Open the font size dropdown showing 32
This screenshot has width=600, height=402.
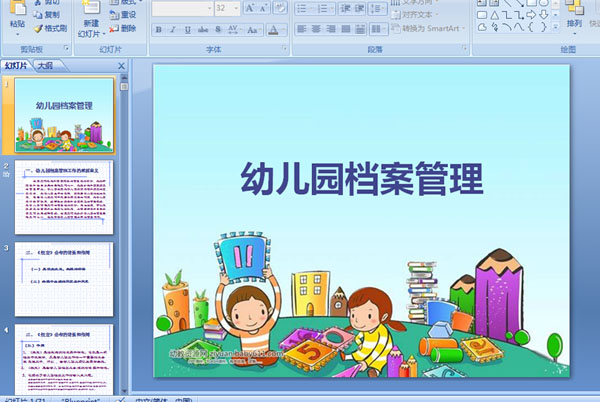236,8
